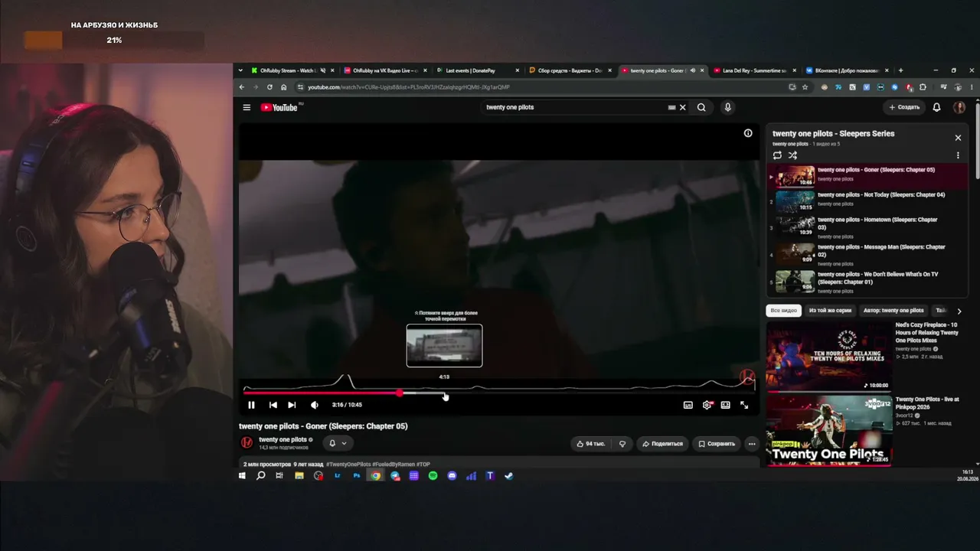Image resolution: width=980 pixels, height=551 pixels.
Task: Open the 'twenty one pilots' channel name link
Action: [283, 439]
